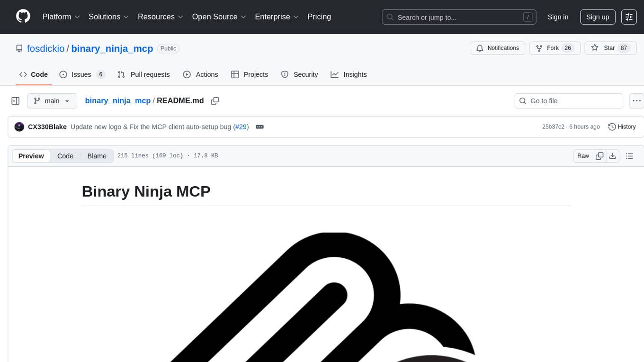Click the Star count 87
Screen dimensions: 644x362
(x=624, y=48)
